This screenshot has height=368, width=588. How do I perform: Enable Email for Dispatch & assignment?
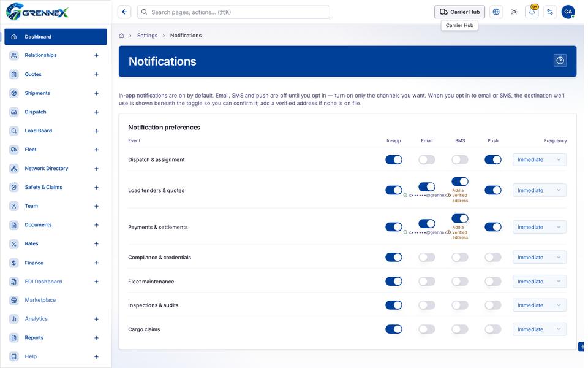click(x=427, y=160)
